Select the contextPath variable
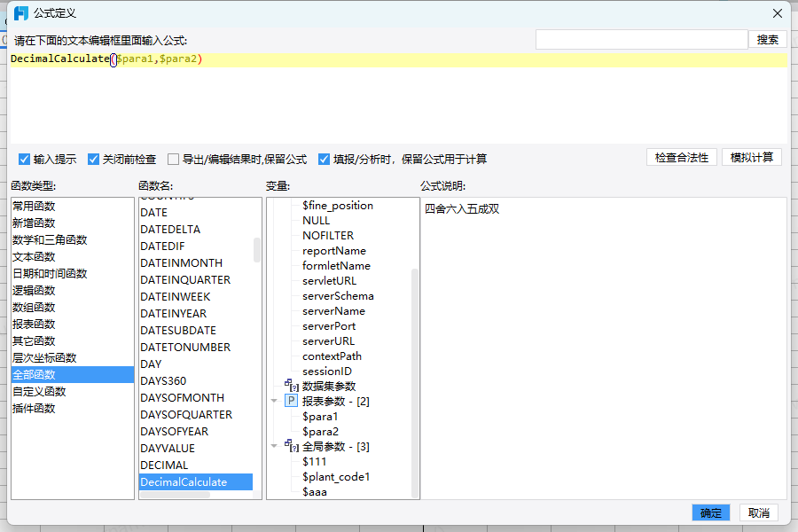The width and height of the screenshot is (798, 532). [x=332, y=356]
